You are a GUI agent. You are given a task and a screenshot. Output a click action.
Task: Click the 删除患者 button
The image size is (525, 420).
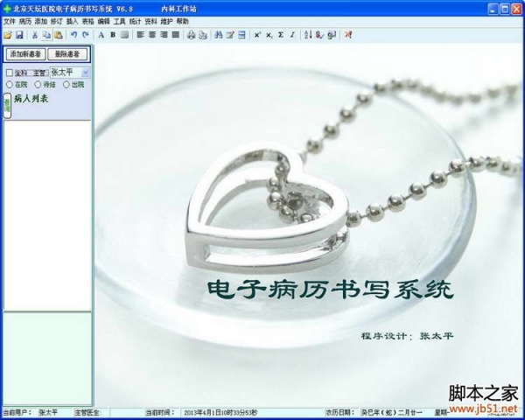click(67, 54)
